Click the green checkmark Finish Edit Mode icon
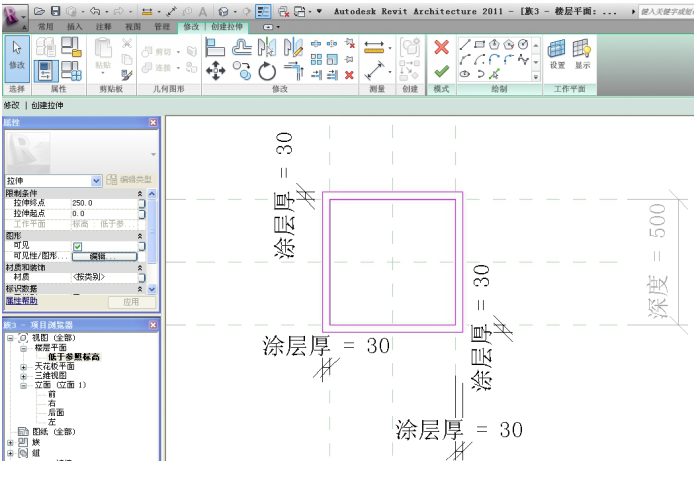The width and height of the screenshot is (697, 492). [x=441, y=71]
